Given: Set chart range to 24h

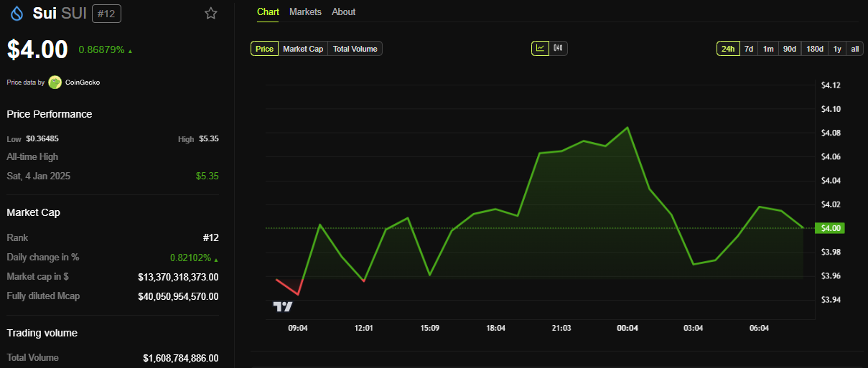Looking at the screenshot, I should (x=728, y=49).
